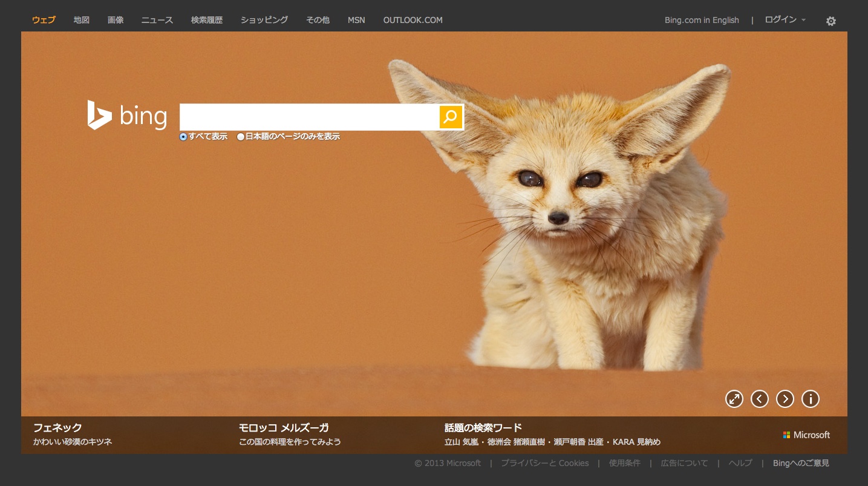This screenshot has height=486, width=868.
Task: Select the すべて表示 radio button
Action: [x=183, y=137]
